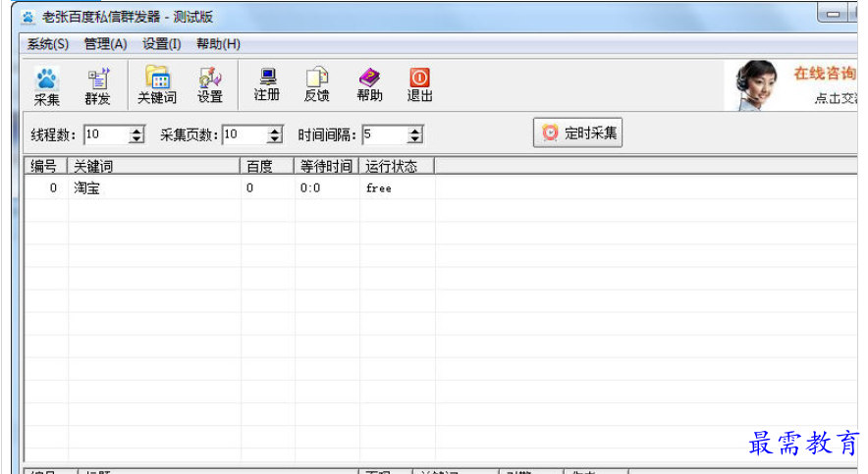The height and width of the screenshot is (474, 868).
Task: Open the 设置(I) menu
Action: [x=162, y=44]
